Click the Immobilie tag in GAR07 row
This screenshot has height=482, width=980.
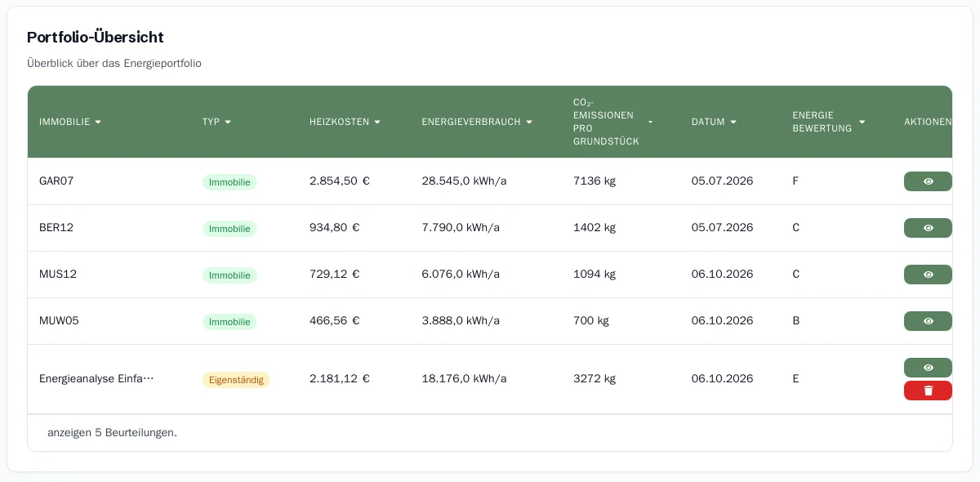(229, 182)
